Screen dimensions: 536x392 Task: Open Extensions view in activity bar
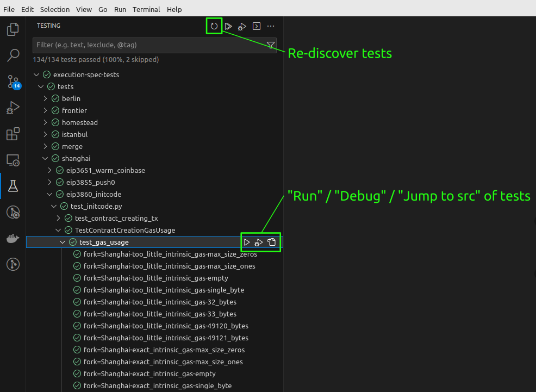pyautogui.click(x=13, y=134)
